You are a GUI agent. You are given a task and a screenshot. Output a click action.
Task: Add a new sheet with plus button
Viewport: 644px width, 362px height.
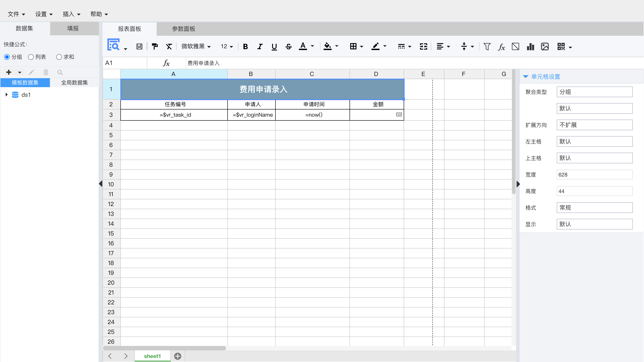click(177, 356)
